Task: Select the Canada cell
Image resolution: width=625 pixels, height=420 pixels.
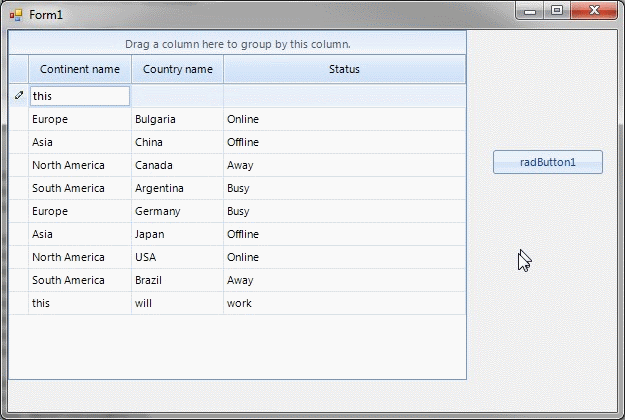Action: [x=178, y=165]
